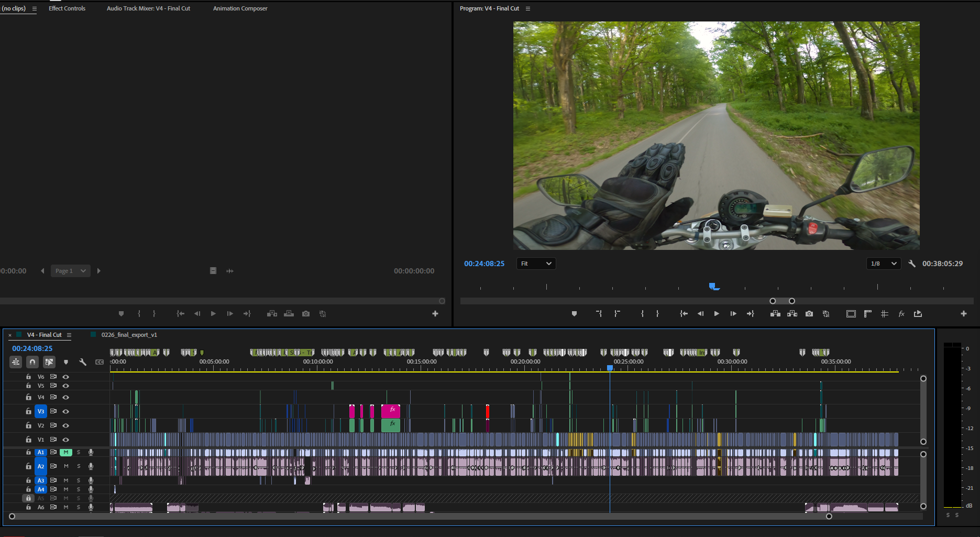This screenshot has width=980, height=537.
Task: Enable voice-over record on track A3
Action: (x=91, y=480)
